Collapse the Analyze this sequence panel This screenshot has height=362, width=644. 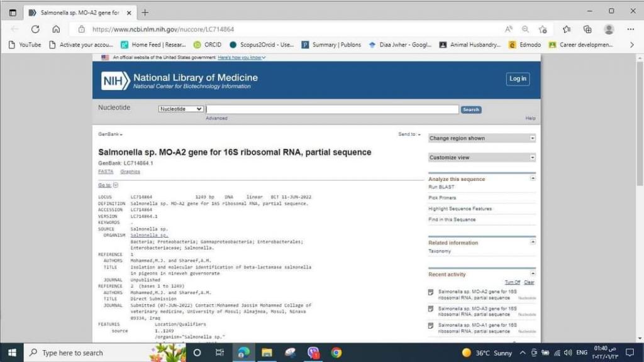click(x=533, y=178)
